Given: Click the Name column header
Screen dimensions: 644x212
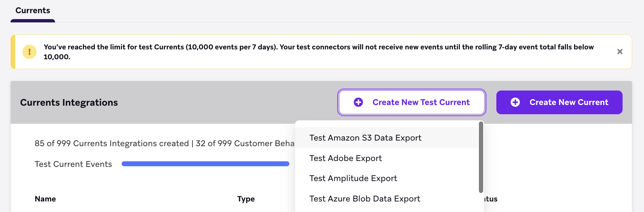Looking at the screenshot, I should (x=45, y=199).
